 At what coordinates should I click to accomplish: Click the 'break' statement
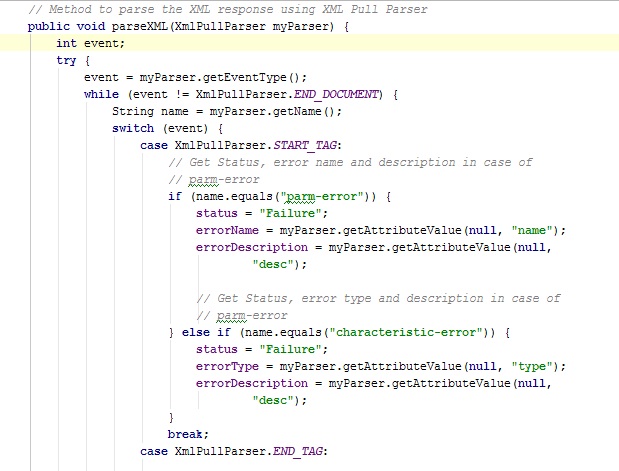coord(186,434)
